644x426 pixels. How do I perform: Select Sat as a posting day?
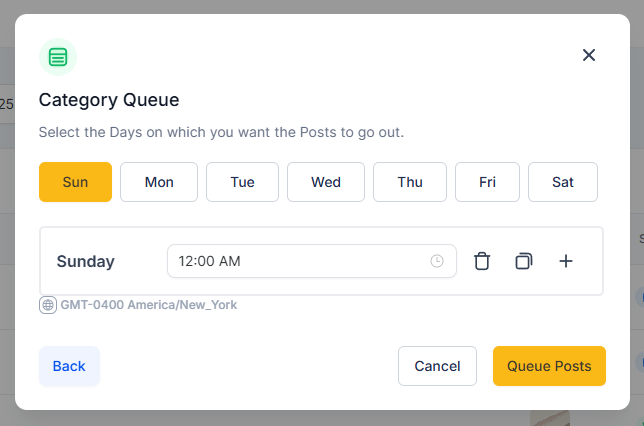pos(563,182)
